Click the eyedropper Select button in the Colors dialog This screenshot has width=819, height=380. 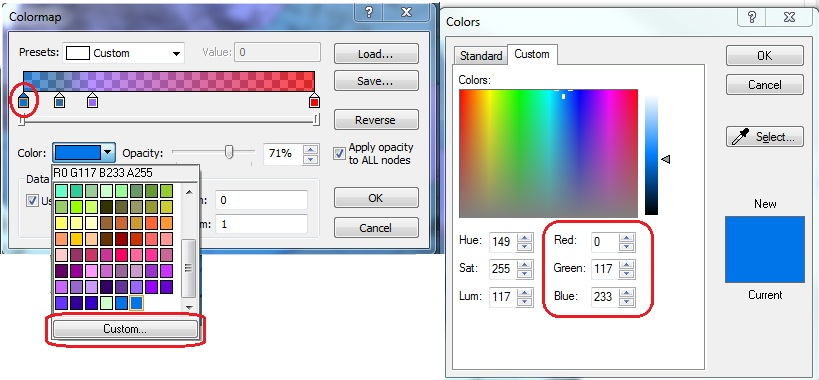click(765, 137)
